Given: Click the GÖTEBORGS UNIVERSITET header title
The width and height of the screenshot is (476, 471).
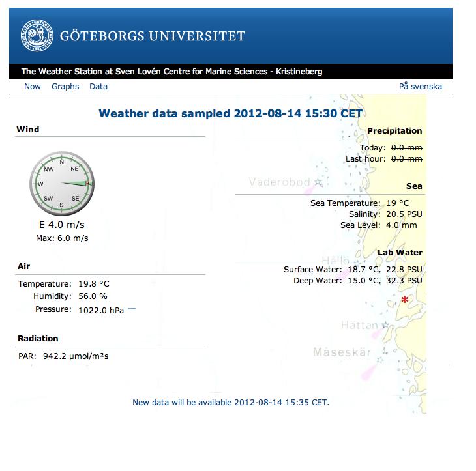Looking at the screenshot, I should click(153, 36).
